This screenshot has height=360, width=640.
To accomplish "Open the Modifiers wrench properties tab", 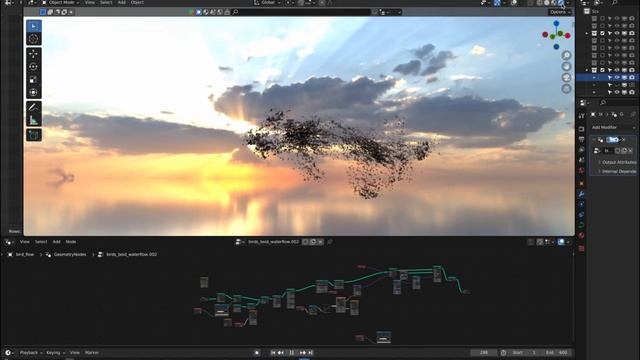I will point(581,194).
